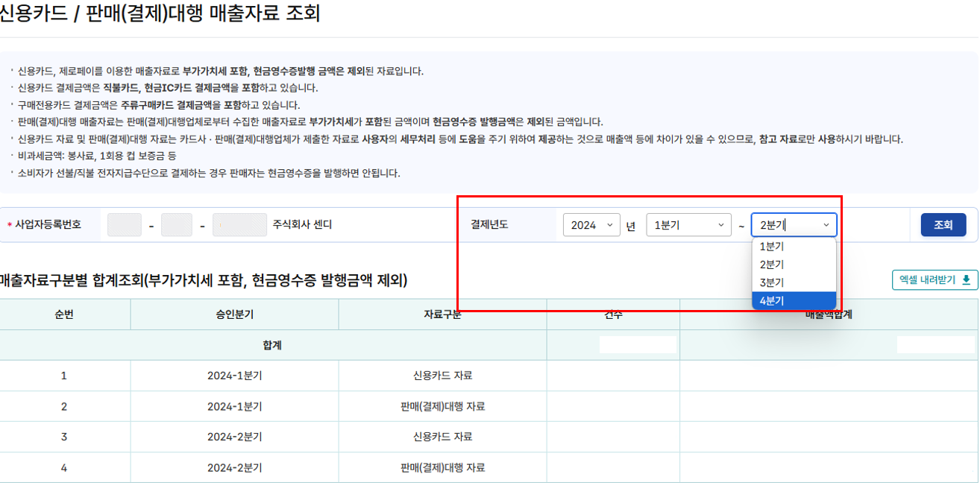Click row number 1 cell
980x503 pixels.
[64, 376]
